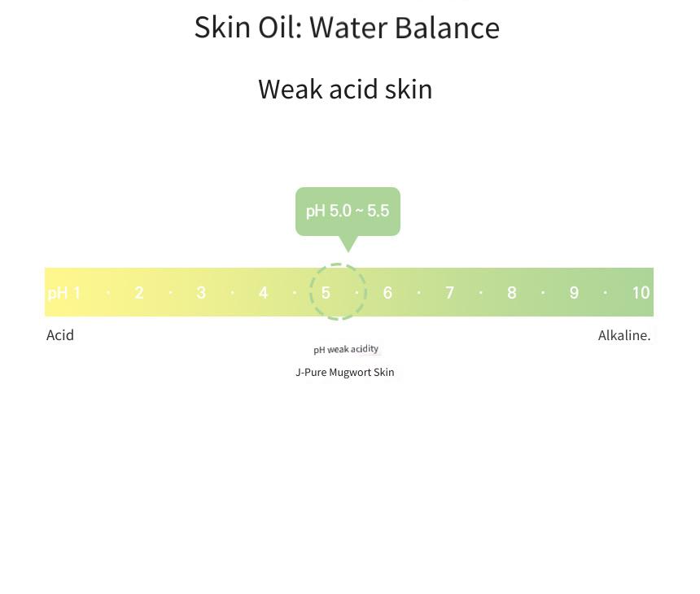Image resolution: width=700 pixels, height=594 pixels.
Task: Click the Alkaline label below the scale
Action: click(x=624, y=335)
